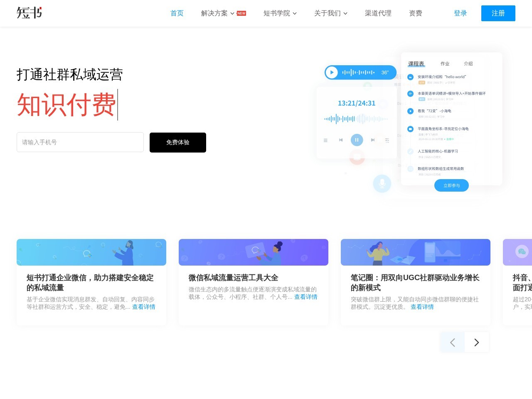
Task: Click image icon beside 安装环境介绍
Action: (410, 77)
